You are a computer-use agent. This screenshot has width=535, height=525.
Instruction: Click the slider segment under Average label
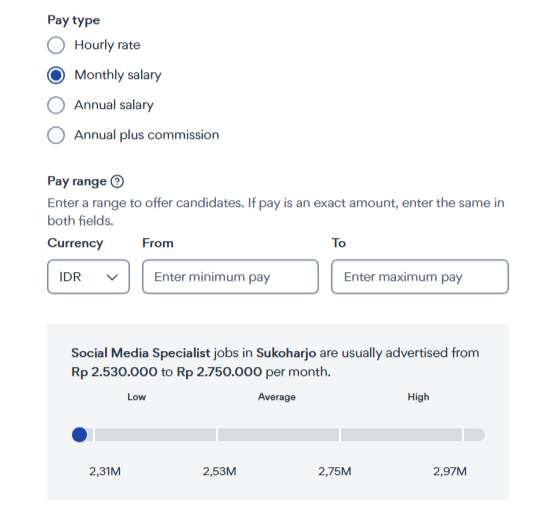(278, 435)
